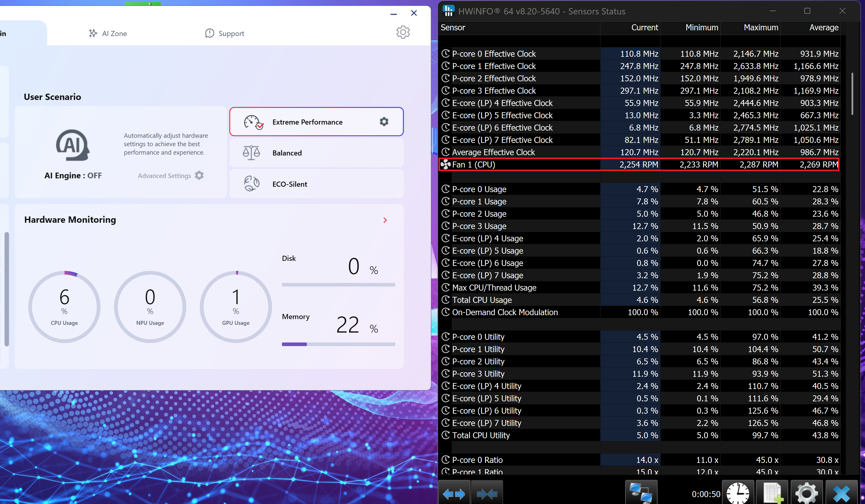The width and height of the screenshot is (865, 504).
Task: Select the P-core 1 Effective Clock row
Action: pos(639,66)
